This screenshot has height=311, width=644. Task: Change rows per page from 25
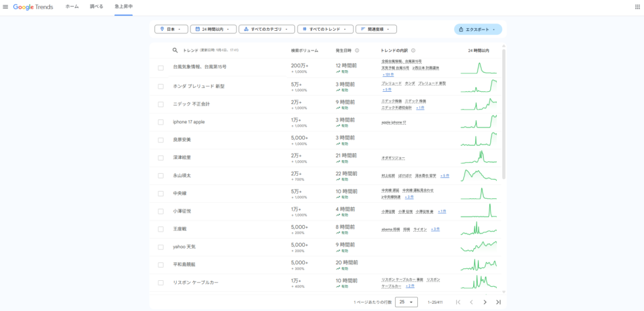pos(406,302)
